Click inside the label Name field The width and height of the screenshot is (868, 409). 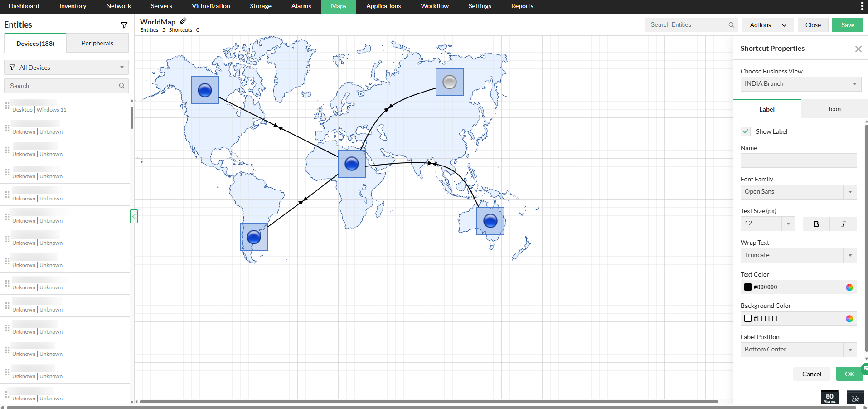tap(798, 161)
